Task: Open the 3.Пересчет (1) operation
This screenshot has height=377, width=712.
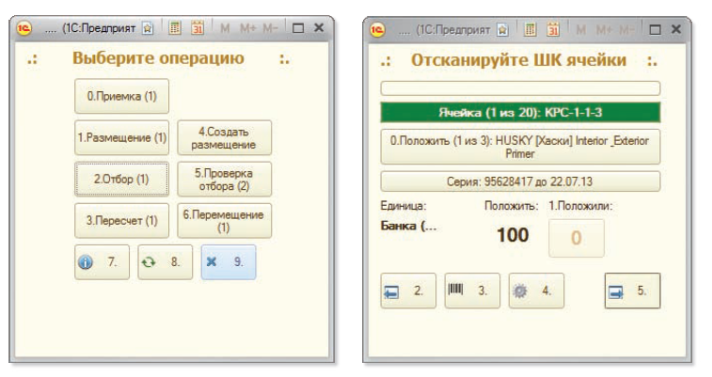Action: click(122, 221)
